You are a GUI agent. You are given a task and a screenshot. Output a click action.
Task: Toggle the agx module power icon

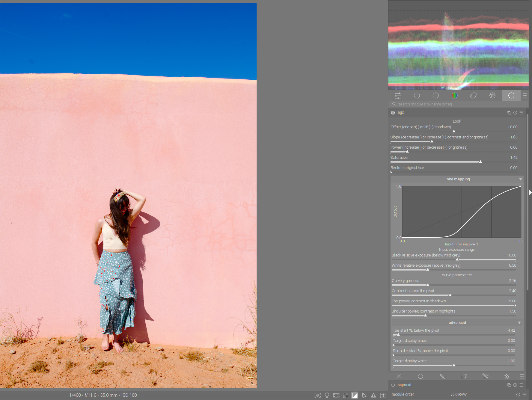pos(393,113)
